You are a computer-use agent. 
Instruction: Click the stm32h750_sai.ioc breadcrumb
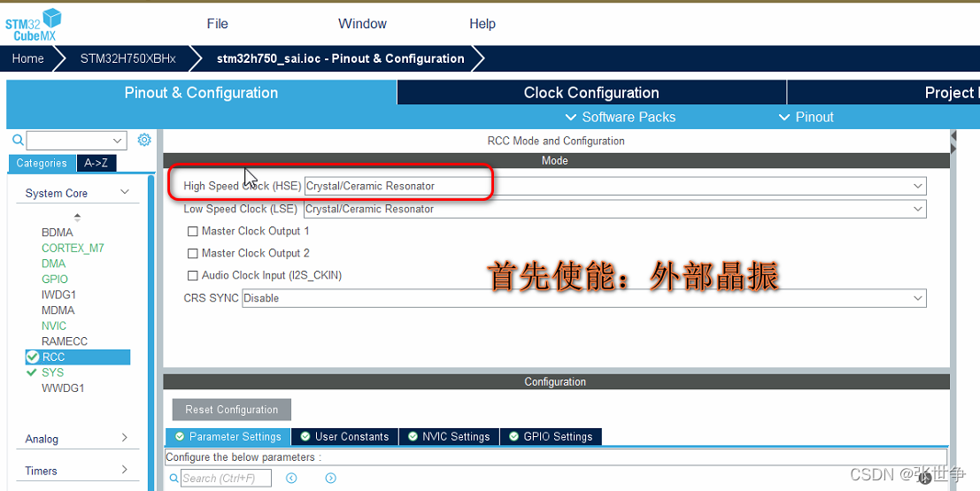click(341, 58)
